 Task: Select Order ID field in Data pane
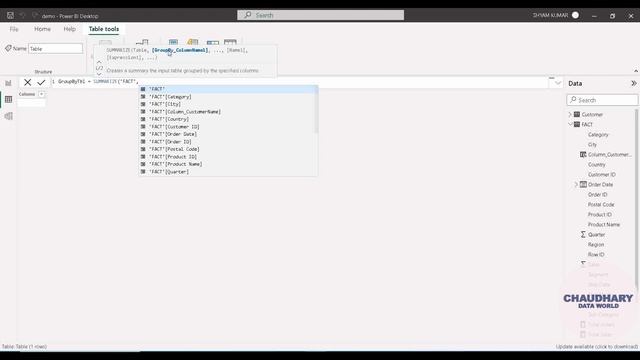tap(598, 194)
